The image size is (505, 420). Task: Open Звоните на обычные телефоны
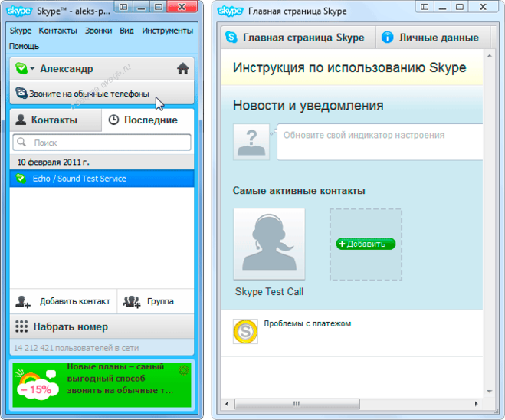click(102, 93)
